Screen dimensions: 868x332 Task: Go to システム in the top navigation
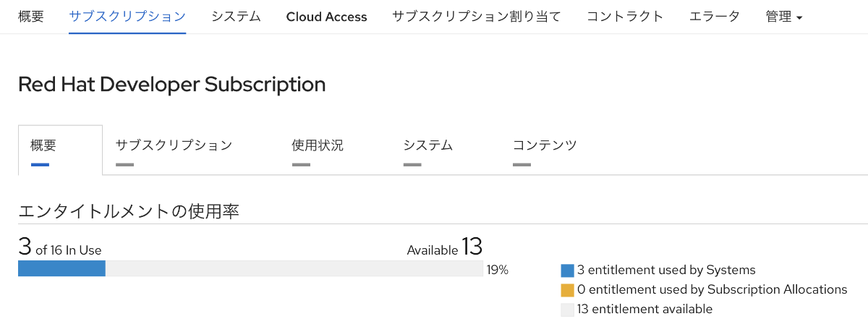236,17
